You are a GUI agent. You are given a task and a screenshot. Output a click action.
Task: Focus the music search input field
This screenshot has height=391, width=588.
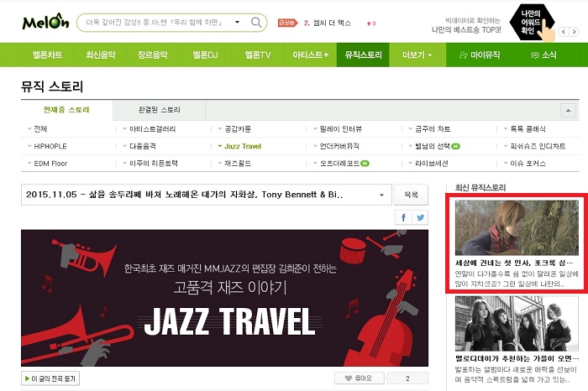click(x=155, y=23)
